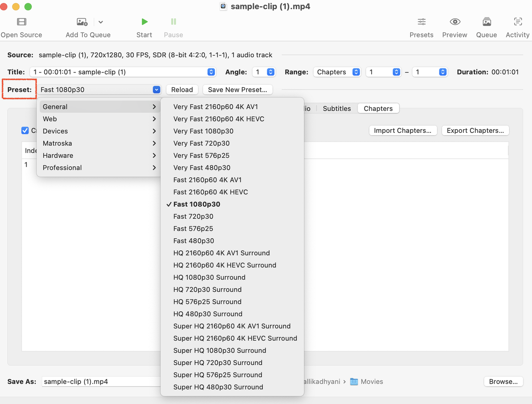Select the Add To Queue icon
The image size is (532, 404).
(81, 22)
